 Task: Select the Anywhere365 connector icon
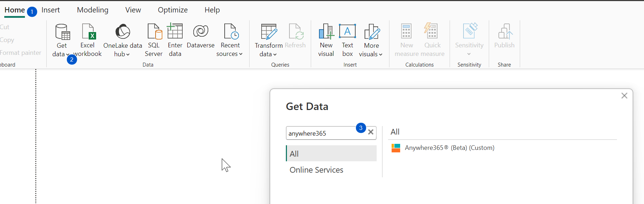396,148
